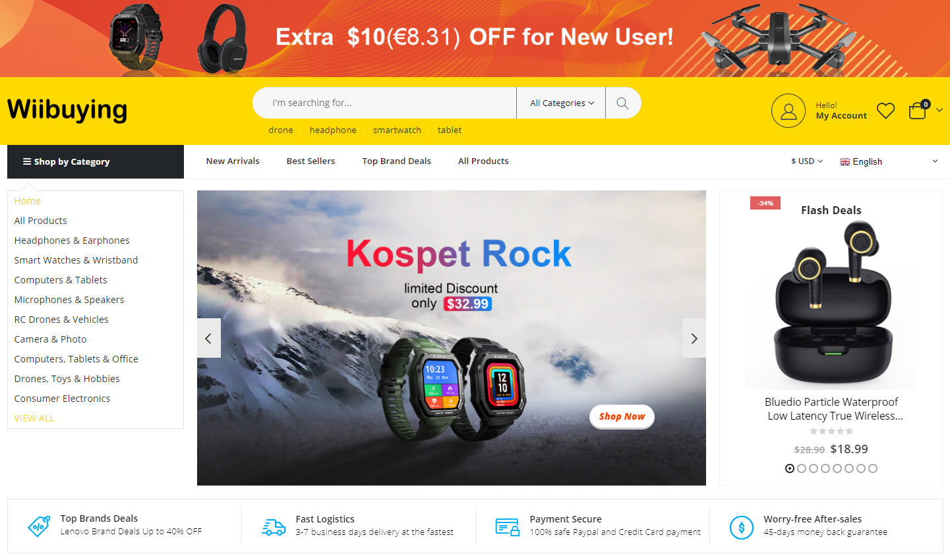
Task: Open the English language selector
Action: (x=889, y=161)
